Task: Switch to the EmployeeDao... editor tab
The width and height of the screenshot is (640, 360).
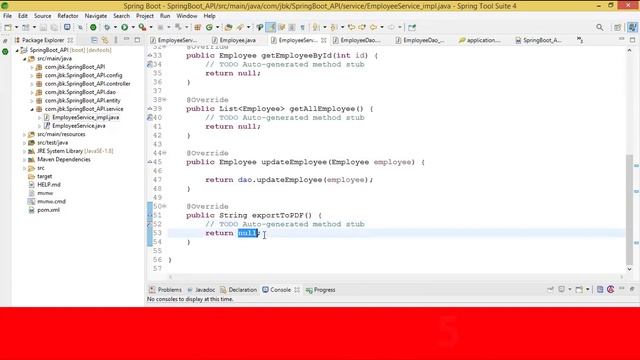Action: tap(356, 40)
